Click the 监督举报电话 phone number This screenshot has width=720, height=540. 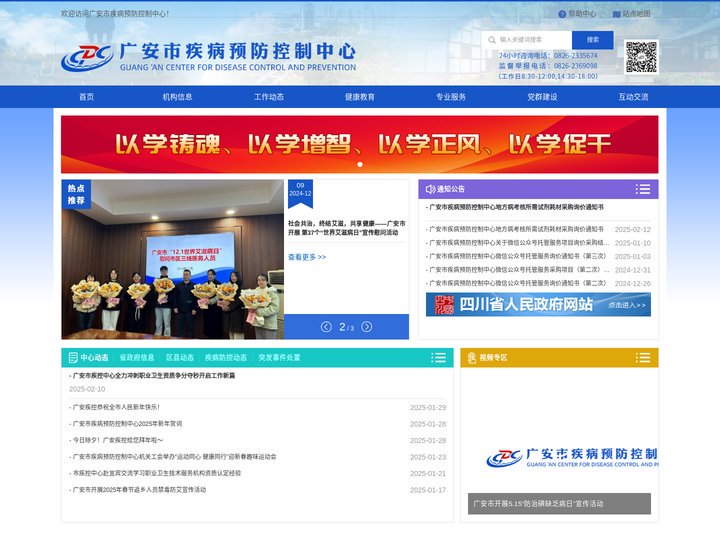[575, 66]
